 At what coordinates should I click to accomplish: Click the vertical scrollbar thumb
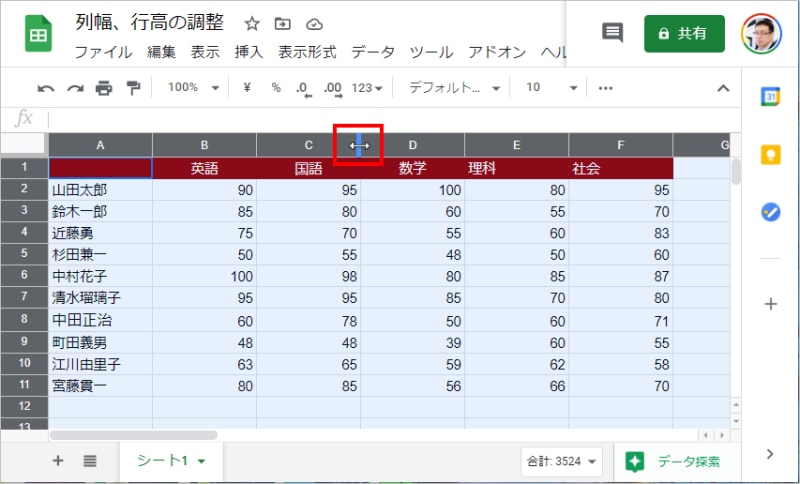[x=735, y=171]
